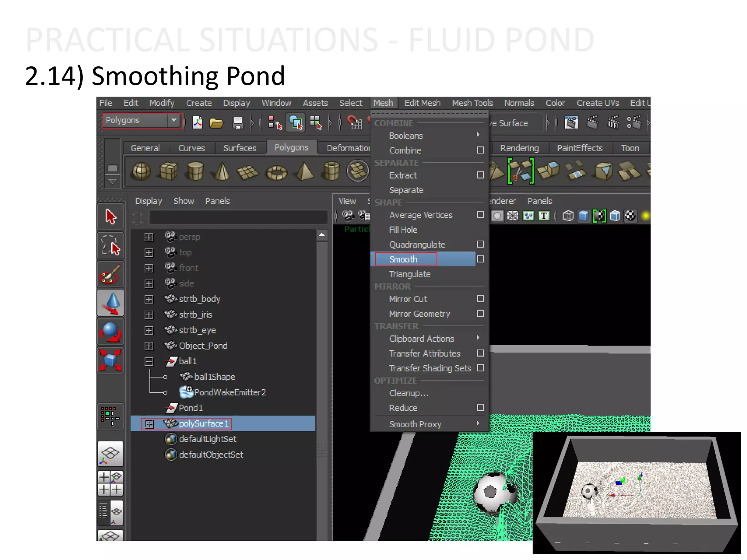Activate the Scale tool
Image resolution: width=747 pixels, height=560 pixels.
pos(111,360)
